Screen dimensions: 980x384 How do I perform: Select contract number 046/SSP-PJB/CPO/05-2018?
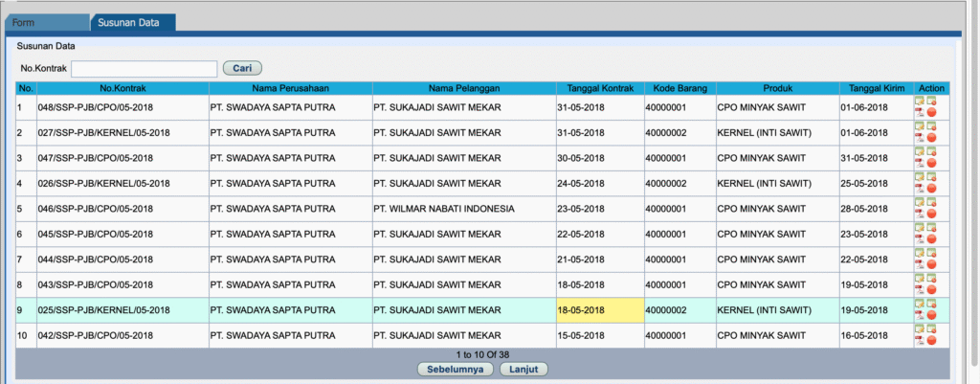(96, 209)
